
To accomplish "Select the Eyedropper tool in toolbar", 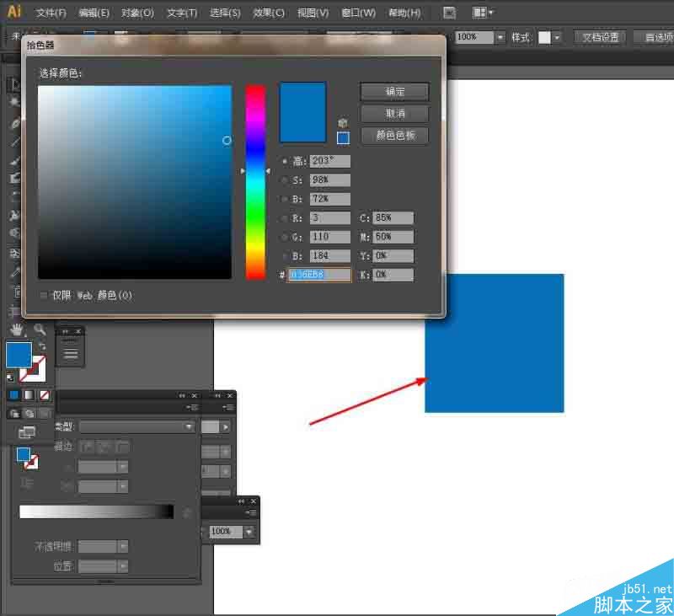I will click(15, 272).
